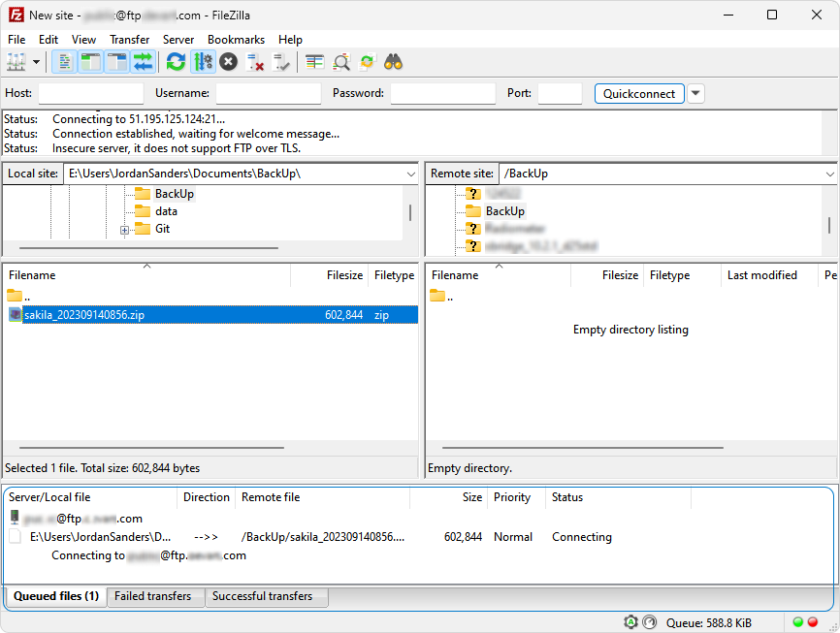Open the Server menu
This screenshot has width=840, height=633.
click(178, 40)
